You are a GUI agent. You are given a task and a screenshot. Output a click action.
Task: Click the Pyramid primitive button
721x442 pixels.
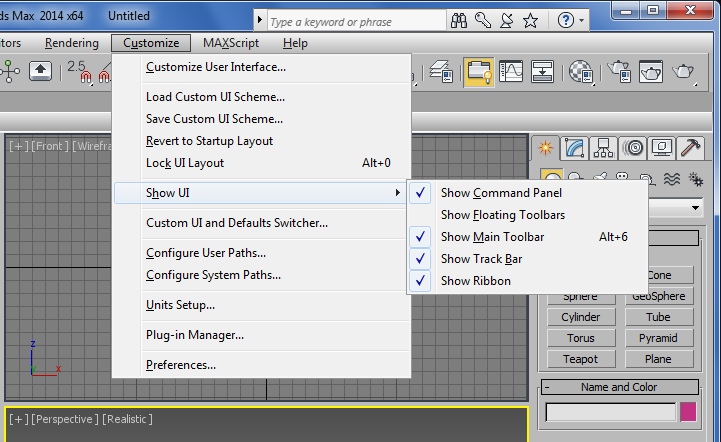click(x=658, y=338)
